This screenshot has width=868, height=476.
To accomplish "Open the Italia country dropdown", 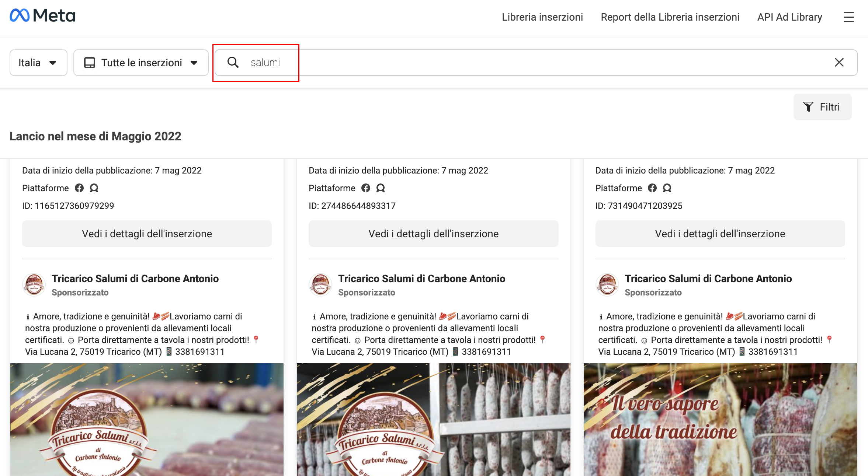I will [38, 63].
